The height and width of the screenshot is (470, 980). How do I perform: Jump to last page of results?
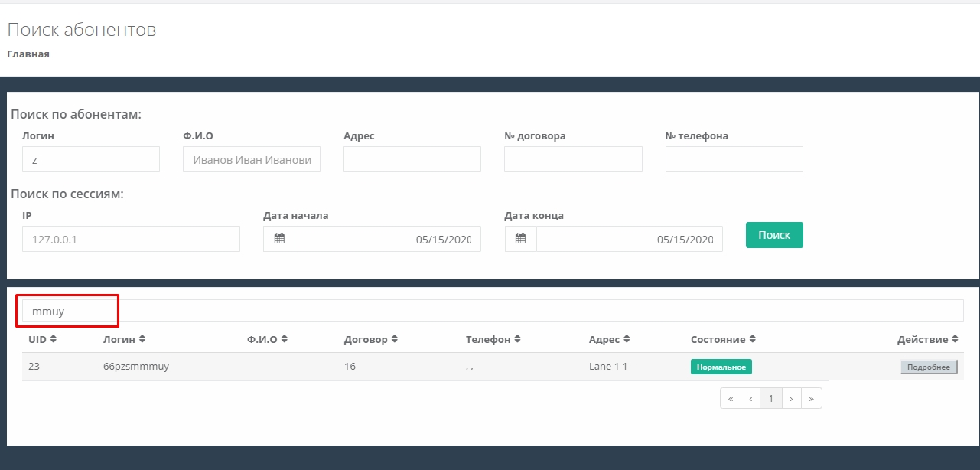(x=811, y=399)
